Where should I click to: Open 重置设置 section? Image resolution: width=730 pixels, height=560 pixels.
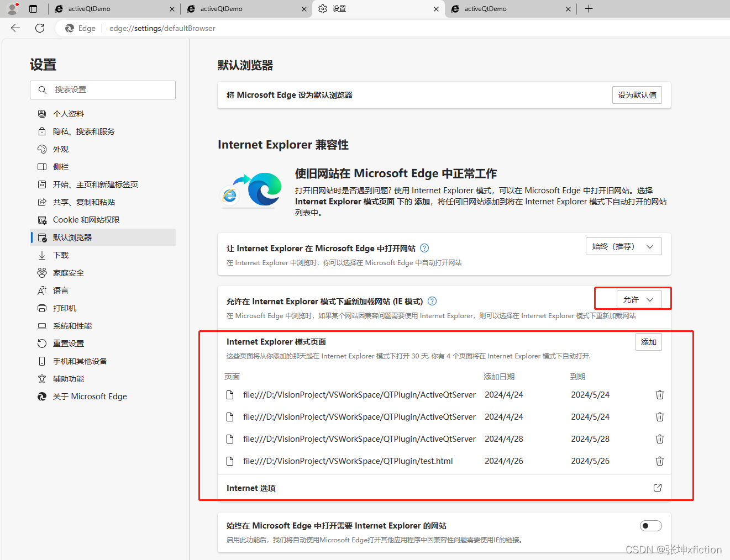click(103, 344)
